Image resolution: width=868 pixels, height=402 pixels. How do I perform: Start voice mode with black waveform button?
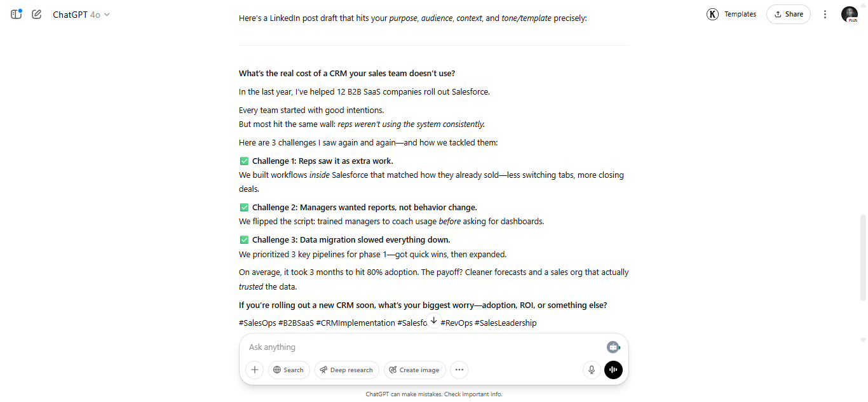[x=613, y=370]
